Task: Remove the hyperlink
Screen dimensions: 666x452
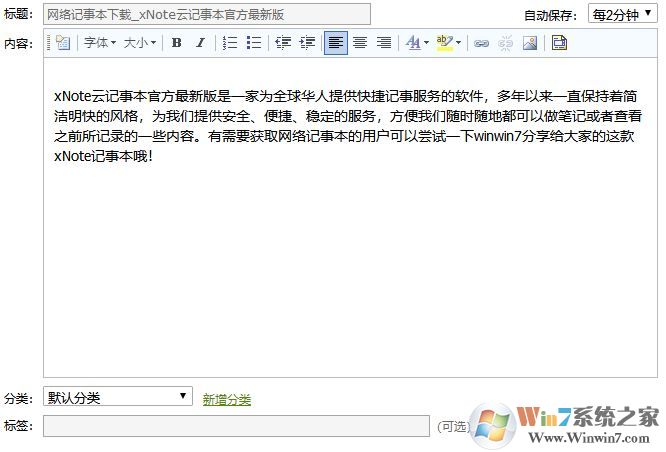Action: click(505, 43)
